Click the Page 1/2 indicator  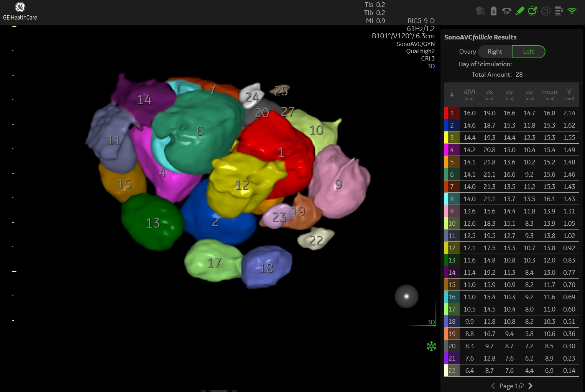coord(511,386)
